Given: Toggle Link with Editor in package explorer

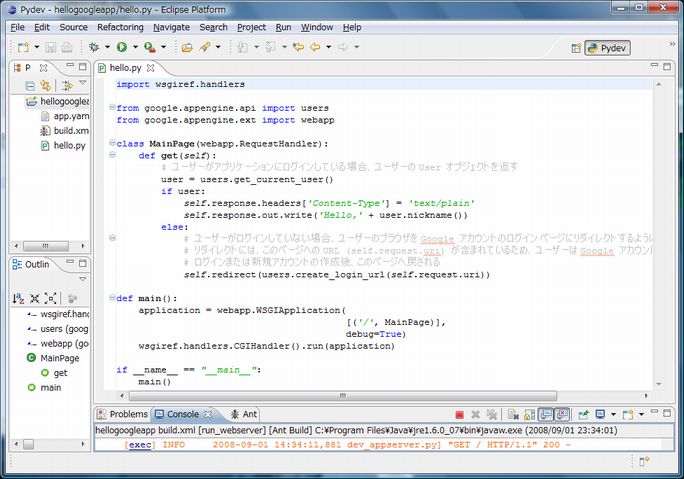Looking at the screenshot, I should click(45, 86).
